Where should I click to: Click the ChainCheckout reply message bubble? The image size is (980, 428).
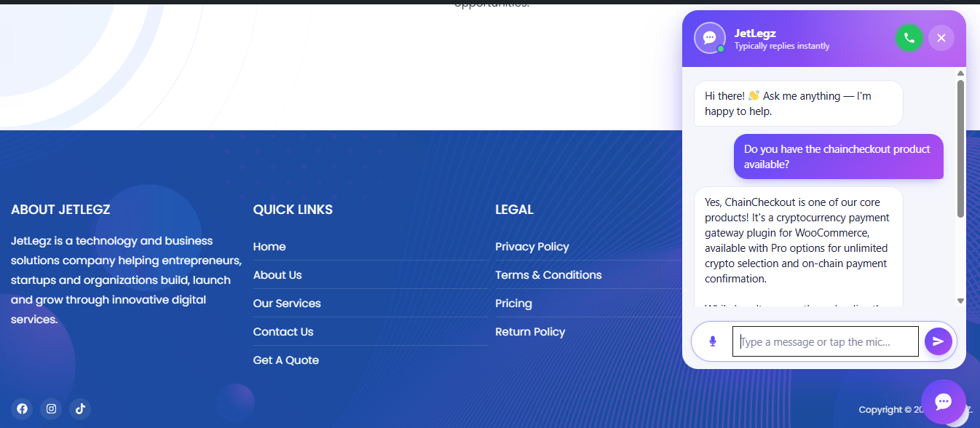point(798,246)
